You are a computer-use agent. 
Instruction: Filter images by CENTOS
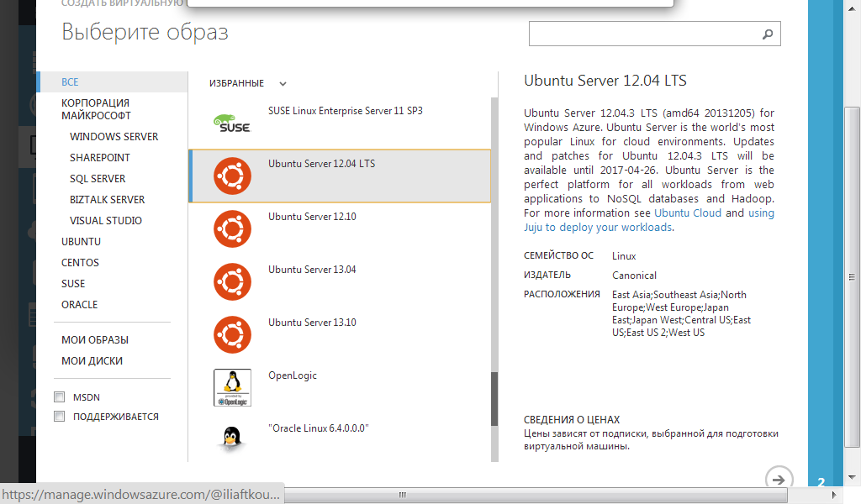tap(80, 263)
